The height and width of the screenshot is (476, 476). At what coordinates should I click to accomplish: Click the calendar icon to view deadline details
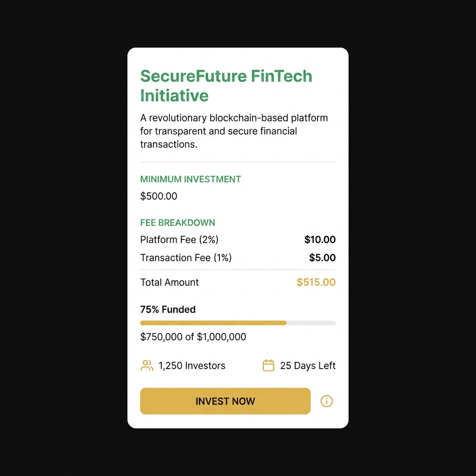click(268, 365)
